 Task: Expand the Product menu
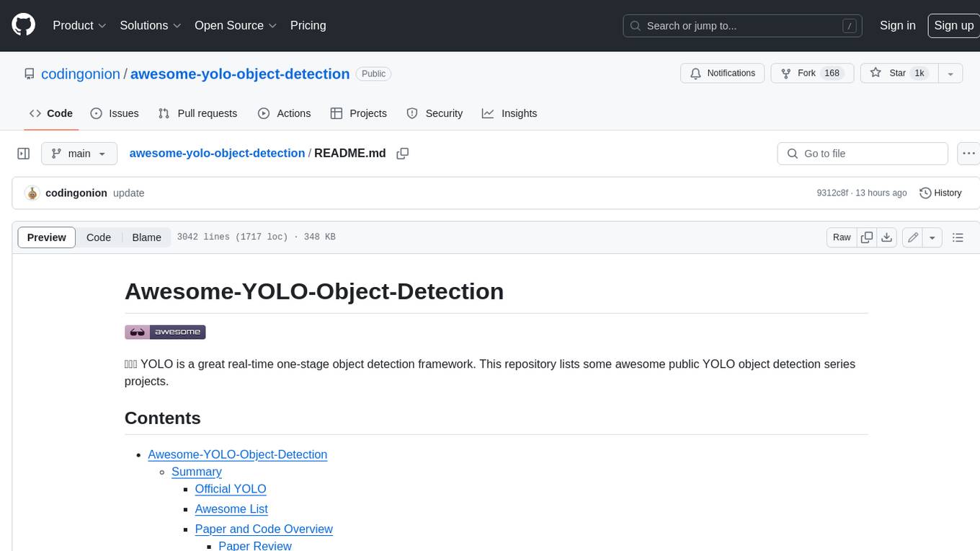pos(79,25)
